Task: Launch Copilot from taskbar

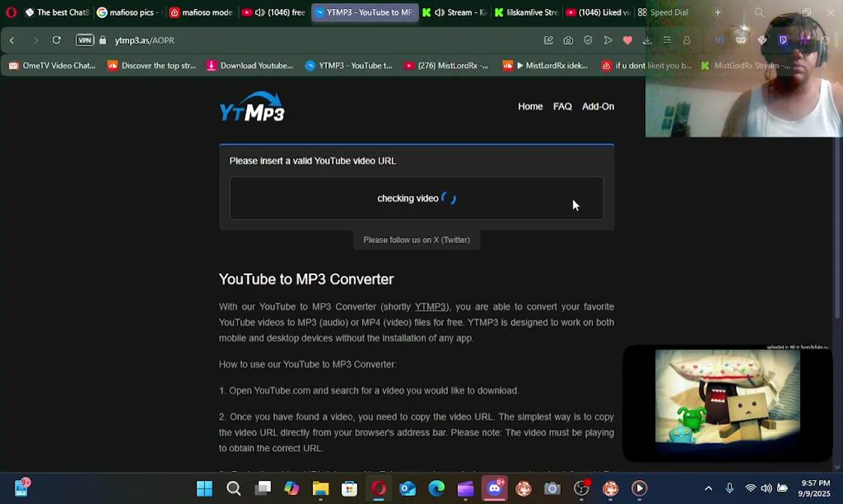Action: coord(292,489)
